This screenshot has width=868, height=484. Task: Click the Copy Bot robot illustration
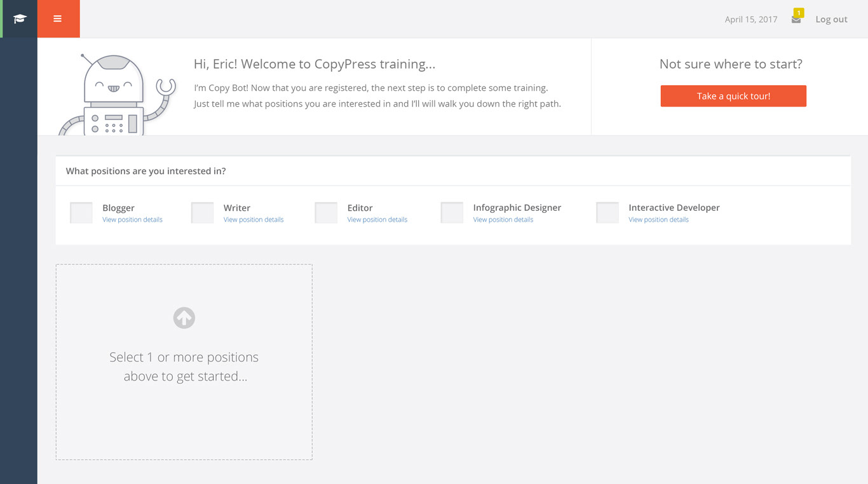point(117,94)
